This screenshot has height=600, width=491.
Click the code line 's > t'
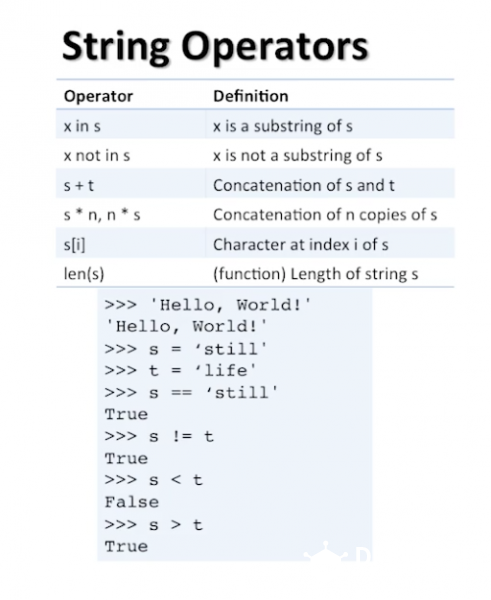(153, 524)
